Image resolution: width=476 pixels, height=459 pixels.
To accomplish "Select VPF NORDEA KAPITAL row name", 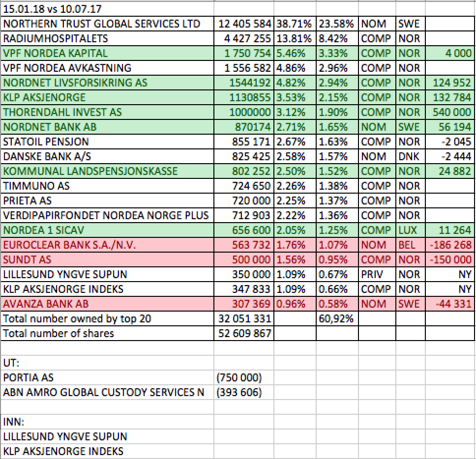I will pos(107,53).
